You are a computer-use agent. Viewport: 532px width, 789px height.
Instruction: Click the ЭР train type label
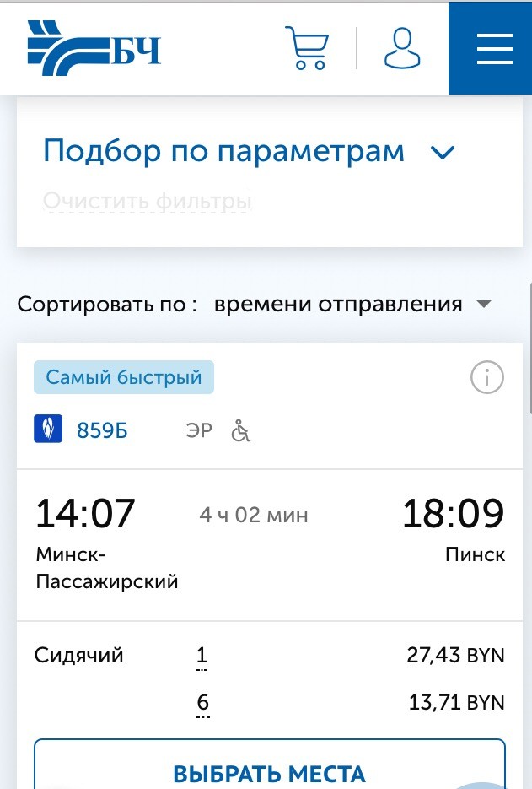(x=198, y=431)
